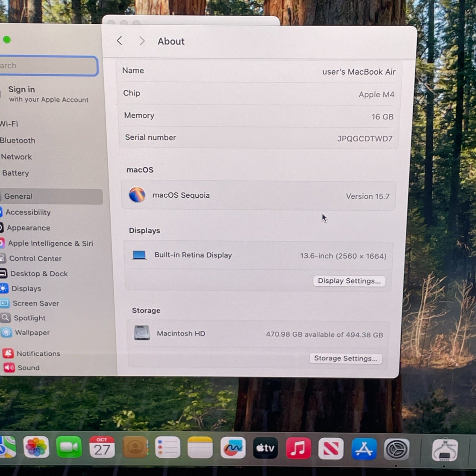Open Apple Intelligence & Siri settings
This screenshot has height=476, width=476.
[x=50, y=243]
